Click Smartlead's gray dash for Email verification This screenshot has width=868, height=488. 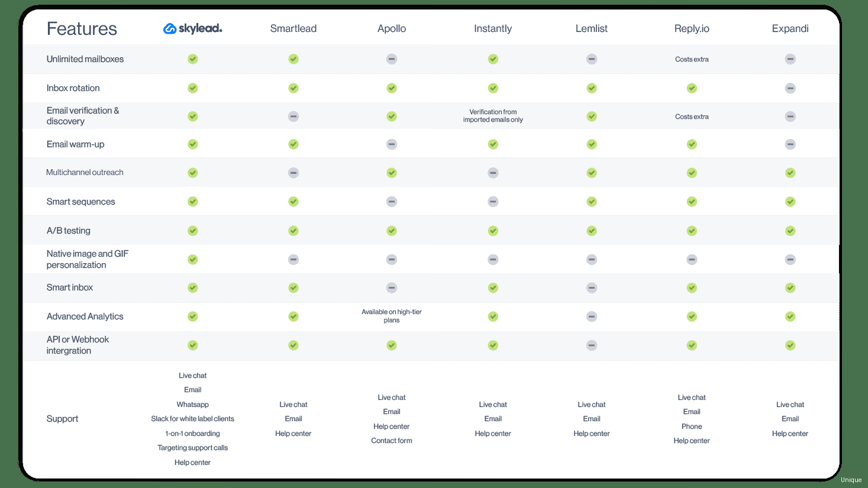293,117
